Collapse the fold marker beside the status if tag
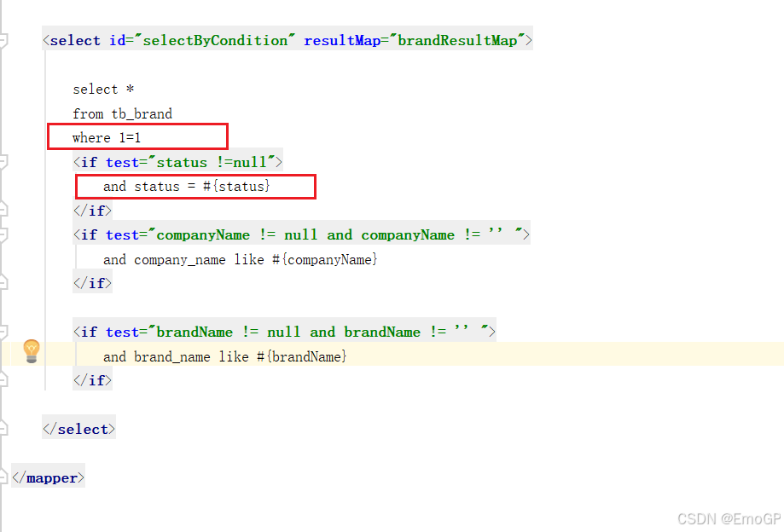784x532 pixels. pyautogui.click(x=3, y=162)
